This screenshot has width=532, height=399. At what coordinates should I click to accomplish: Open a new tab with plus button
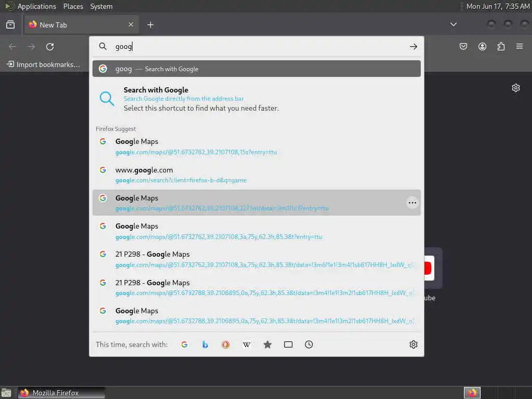pos(150,25)
